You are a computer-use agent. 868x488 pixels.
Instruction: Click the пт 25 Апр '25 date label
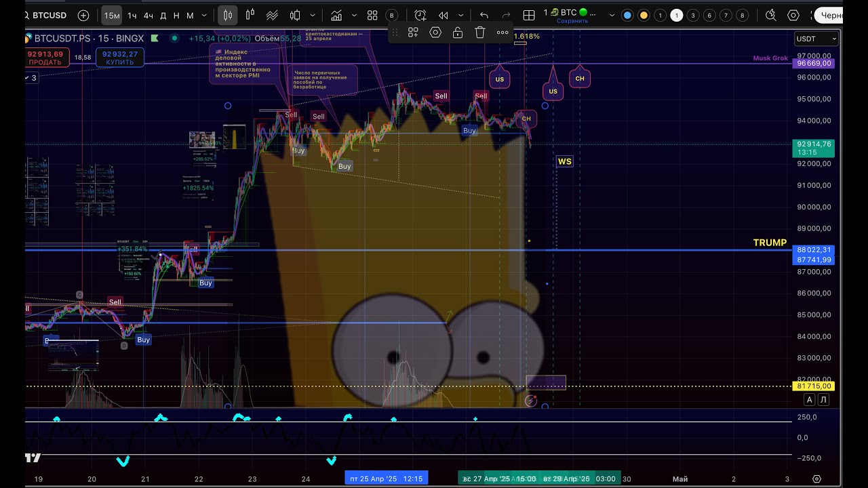[387, 479]
